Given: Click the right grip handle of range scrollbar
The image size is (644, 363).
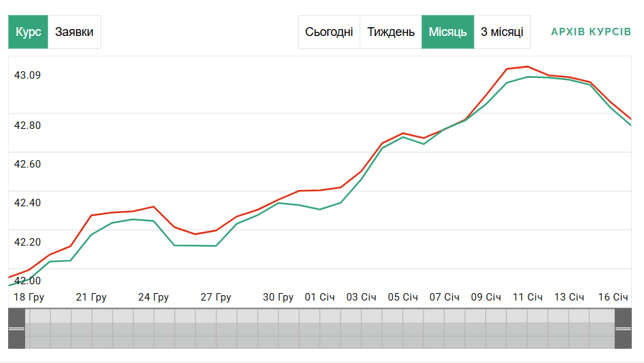Looking at the screenshot, I should [x=622, y=328].
